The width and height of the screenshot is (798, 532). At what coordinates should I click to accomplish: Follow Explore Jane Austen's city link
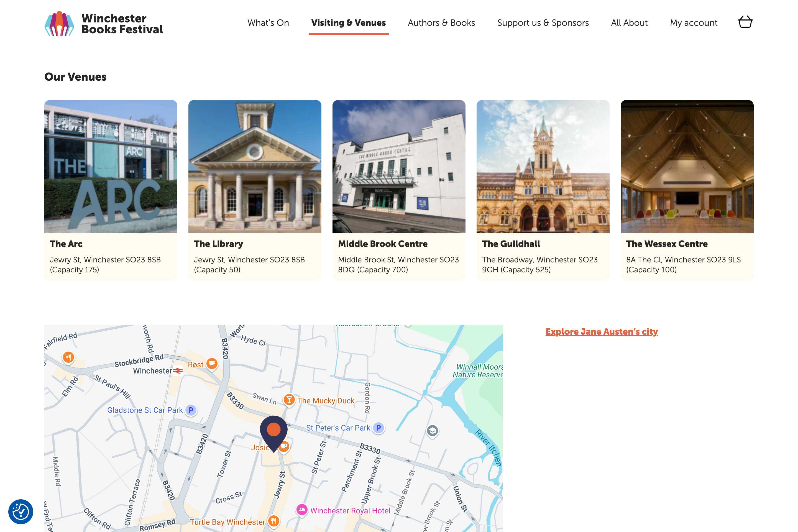[x=602, y=331]
